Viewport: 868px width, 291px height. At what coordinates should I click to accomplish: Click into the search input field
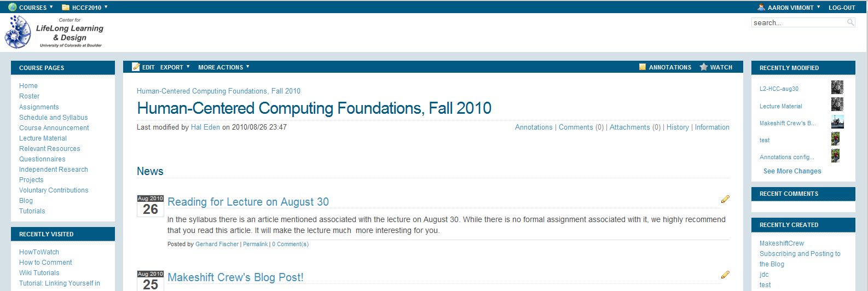799,22
